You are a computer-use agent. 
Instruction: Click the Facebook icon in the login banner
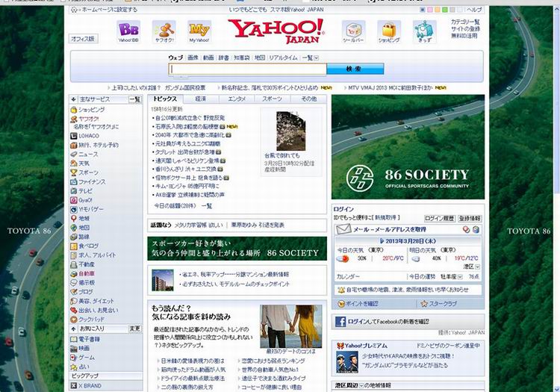(340, 322)
